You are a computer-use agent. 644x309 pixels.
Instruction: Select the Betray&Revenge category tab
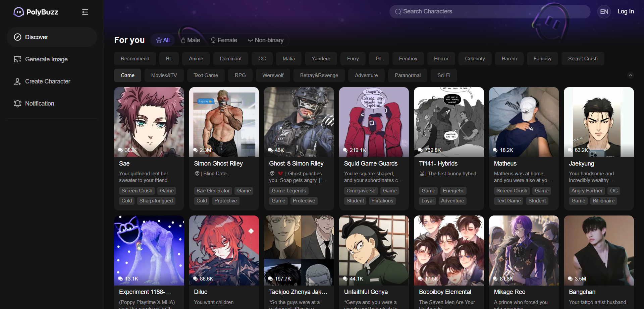(x=319, y=75)
